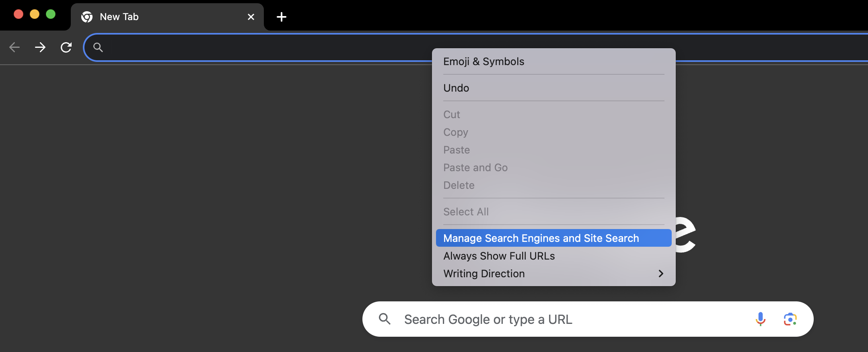Select Undo in the context menu
The image size is (868, 352).
456,88
